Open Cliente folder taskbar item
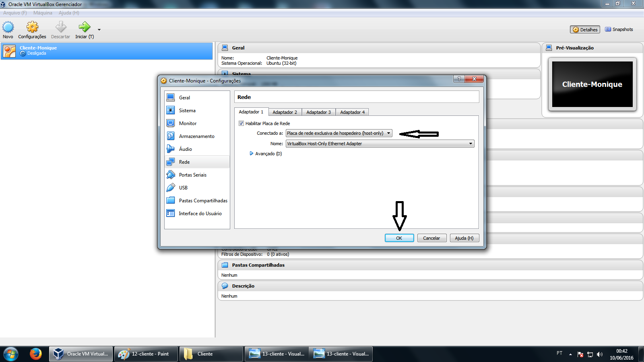 [211, 354]
